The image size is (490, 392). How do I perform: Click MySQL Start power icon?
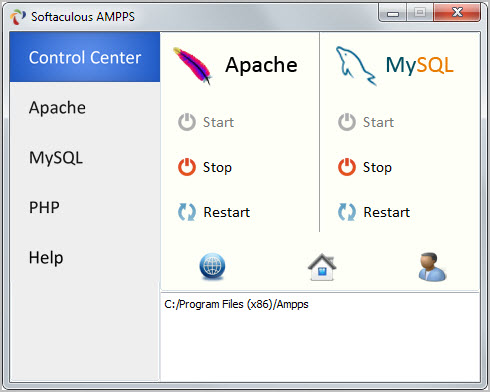click(347, 122)
